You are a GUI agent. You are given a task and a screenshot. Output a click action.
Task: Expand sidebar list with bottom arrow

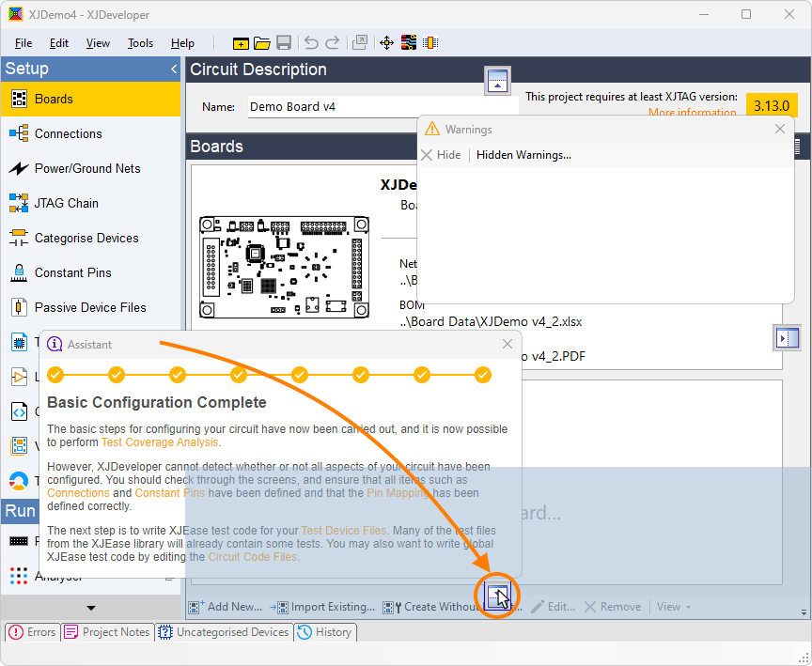click(90, 608)
